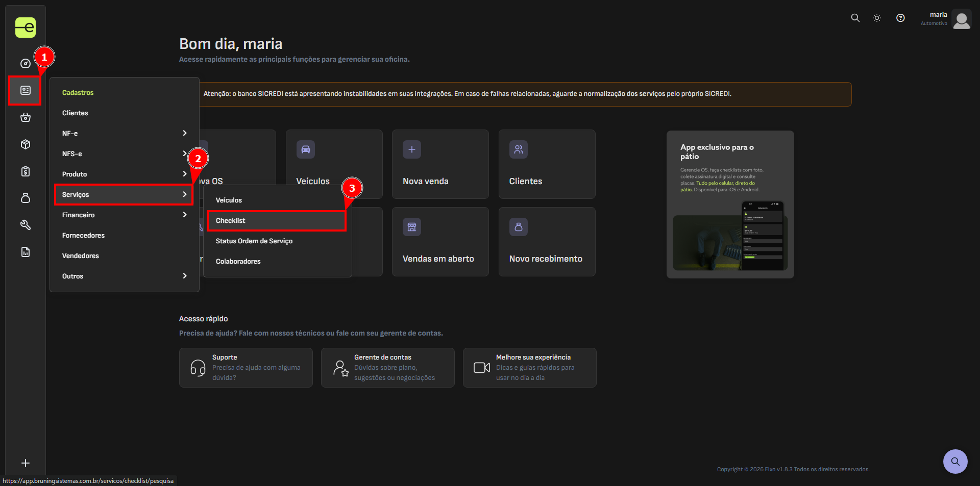The width and height of the screenshot is (980, 486).
Task: Click the car icon on Veículos card
Action: tap(306, 149)
